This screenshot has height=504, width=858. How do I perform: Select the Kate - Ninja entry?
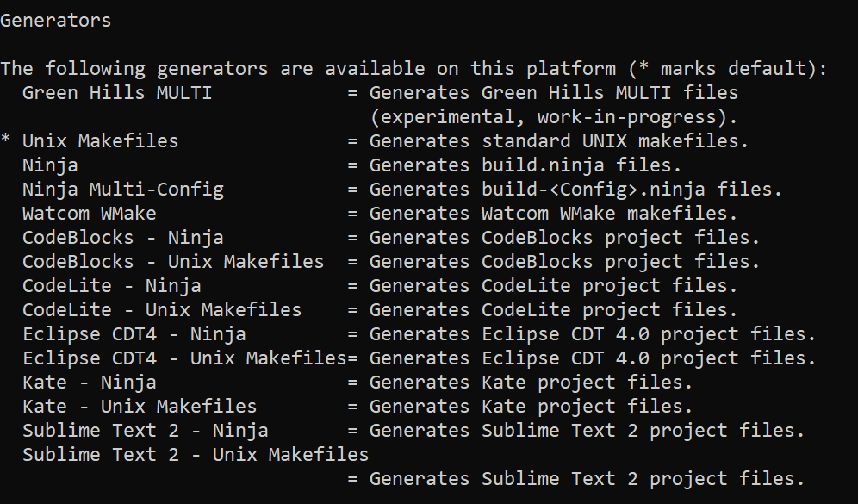(x=90, y=383)
